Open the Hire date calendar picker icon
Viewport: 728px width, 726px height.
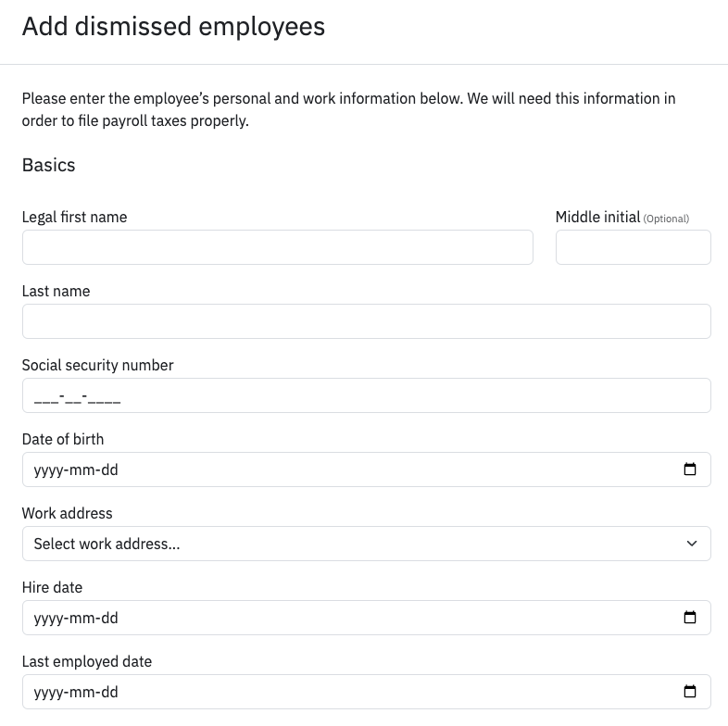point(690,618)
